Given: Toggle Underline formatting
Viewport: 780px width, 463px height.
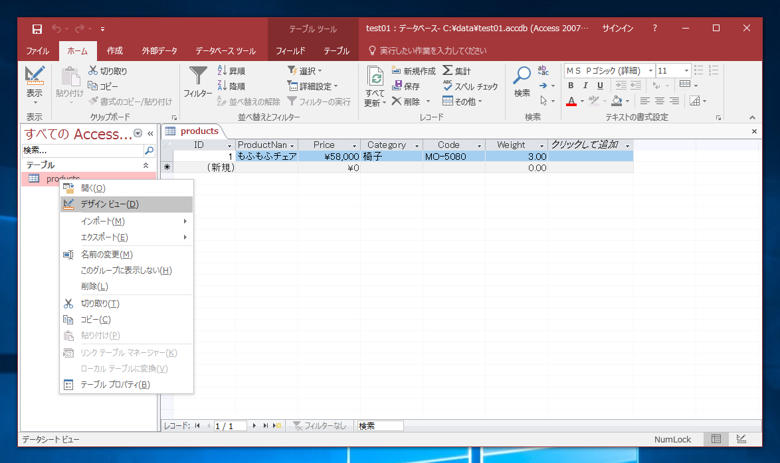Looking at the screenshot, I should point(600,86).
